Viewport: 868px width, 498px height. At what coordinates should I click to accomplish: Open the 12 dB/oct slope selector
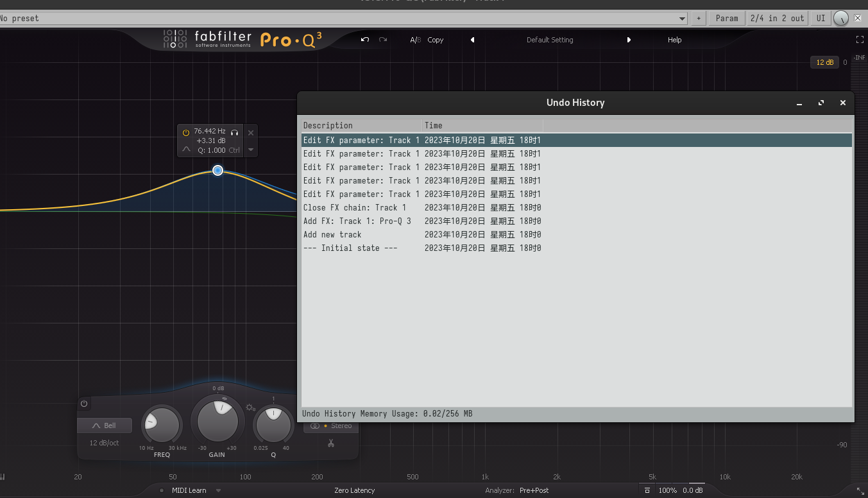(x=104, y=443)
